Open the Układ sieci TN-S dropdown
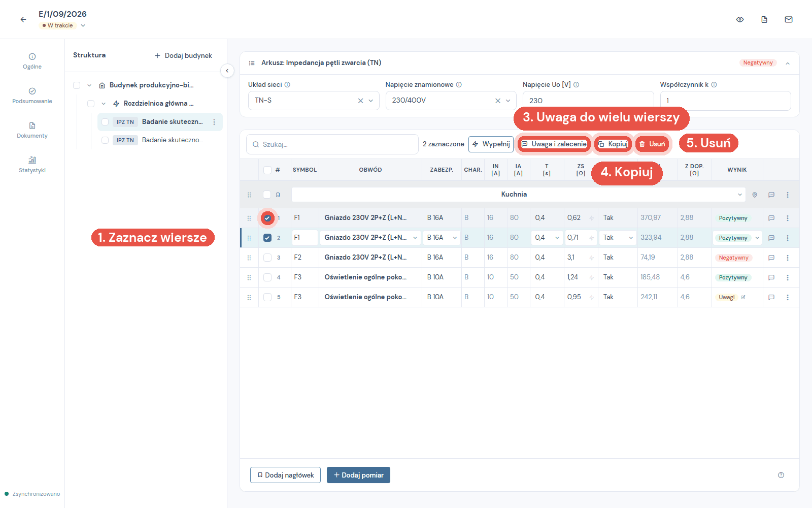This screenshot has width=812, height=508. (x=371, y=101)
